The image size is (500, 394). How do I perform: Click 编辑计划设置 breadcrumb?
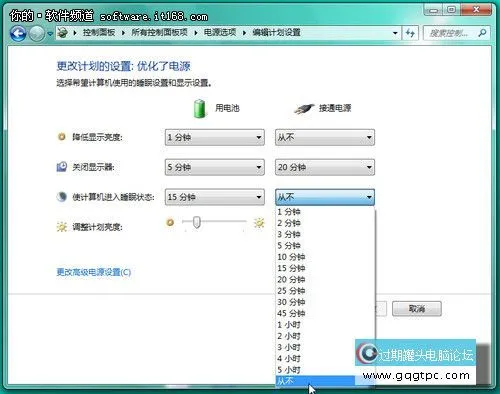pos(276,32)
